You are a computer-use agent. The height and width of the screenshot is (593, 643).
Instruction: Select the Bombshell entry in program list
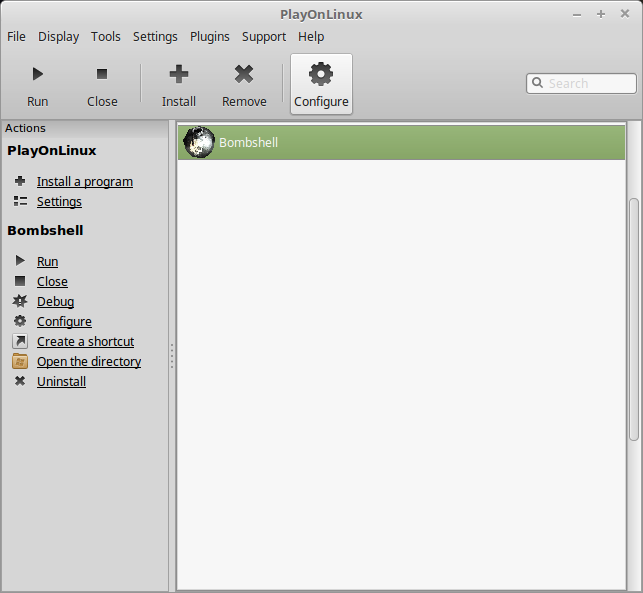(401, 142)
